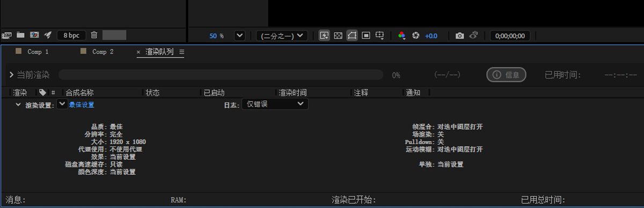Click the 场渲染: 关 text
This screenshot has width=644, height=208.
click(428, 135)
